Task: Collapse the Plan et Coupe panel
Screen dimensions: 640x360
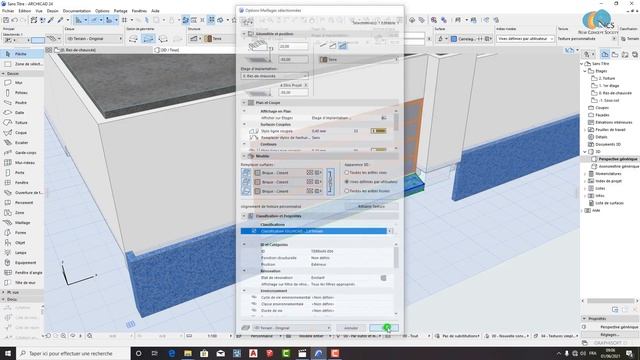Action: [244, 103]
